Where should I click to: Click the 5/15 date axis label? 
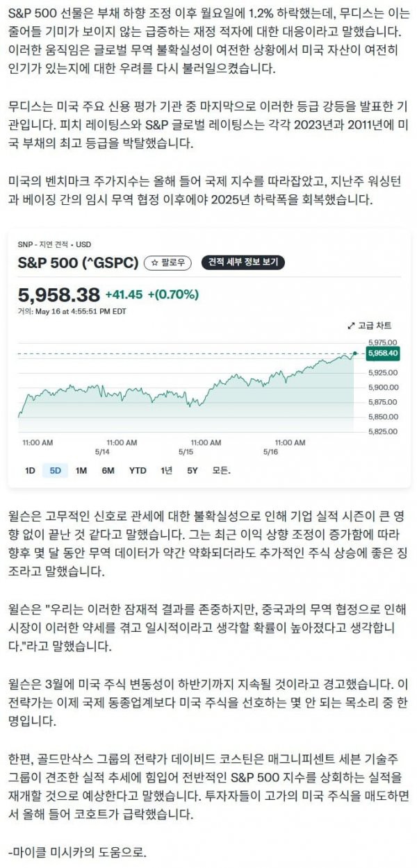pos(186,450)
